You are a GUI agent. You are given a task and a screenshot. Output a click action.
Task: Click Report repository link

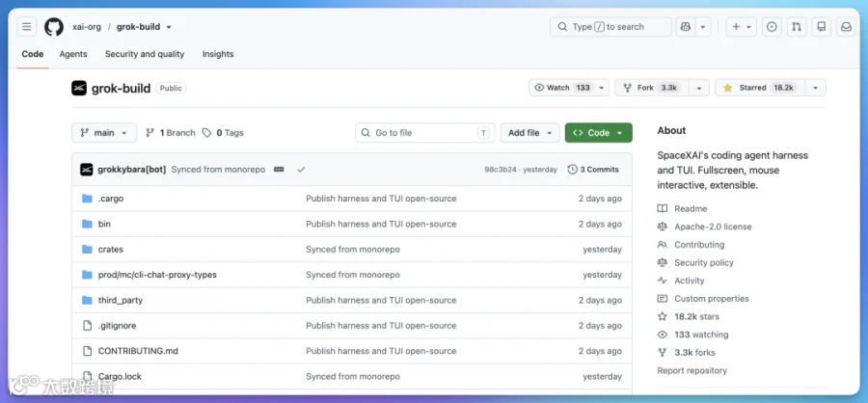(692, 370)
